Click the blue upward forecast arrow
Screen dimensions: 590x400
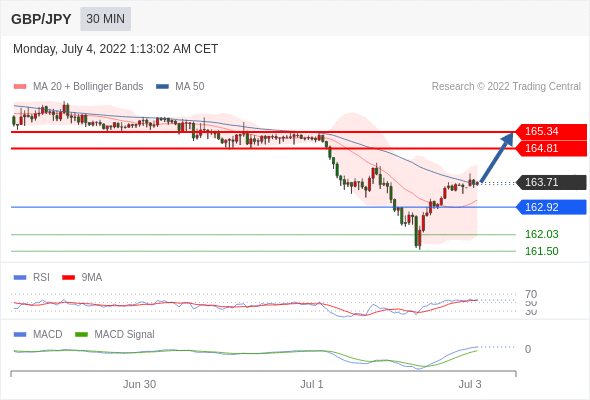[x=497, y=158]
